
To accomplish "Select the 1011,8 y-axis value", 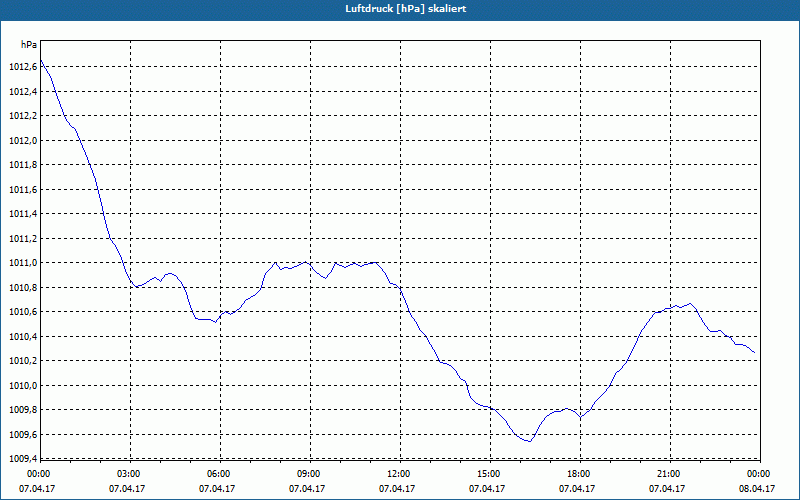I will pos(23,165).
